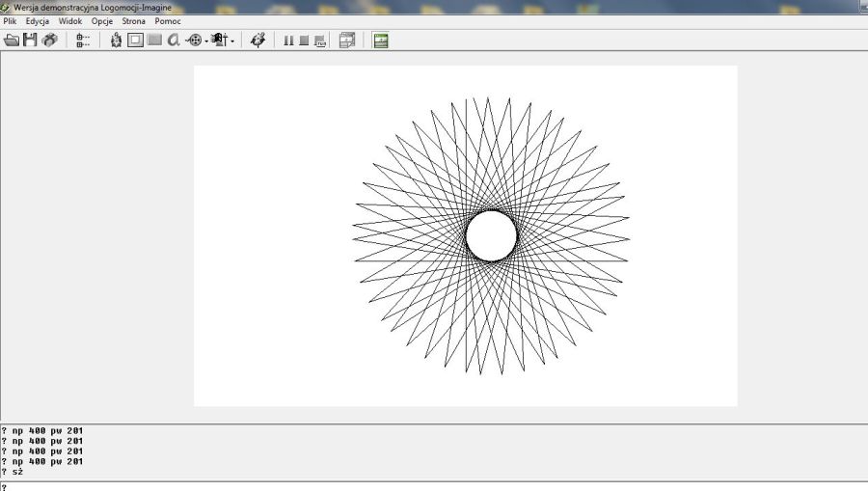Insert a text box with letter icon

pyautogui.click(x=174, y=41)
